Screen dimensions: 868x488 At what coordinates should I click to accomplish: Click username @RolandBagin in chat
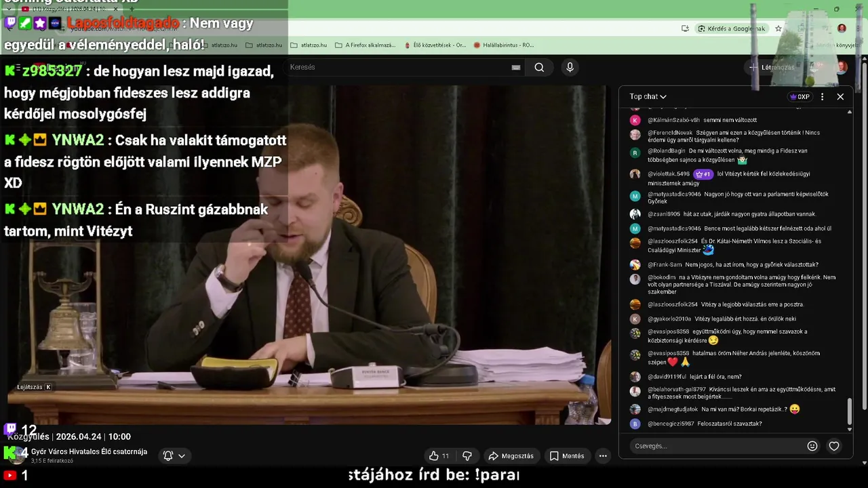(667, 151)
